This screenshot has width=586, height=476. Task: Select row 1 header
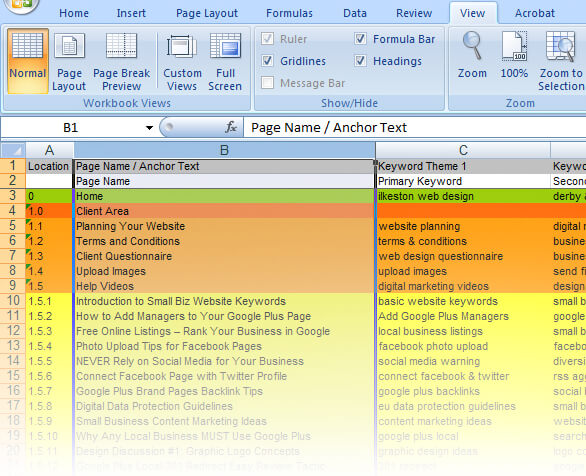[13, 166]
